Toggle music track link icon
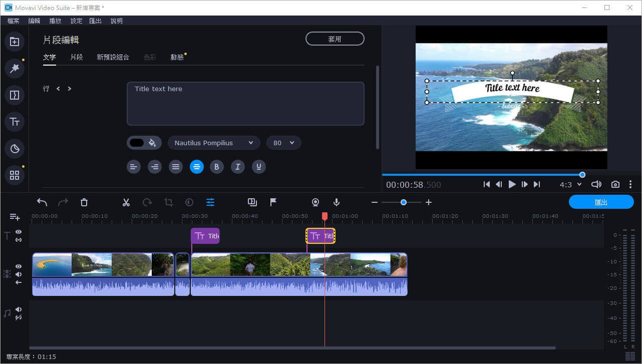This screenshot has height=364, width=642. pos(19,317)
